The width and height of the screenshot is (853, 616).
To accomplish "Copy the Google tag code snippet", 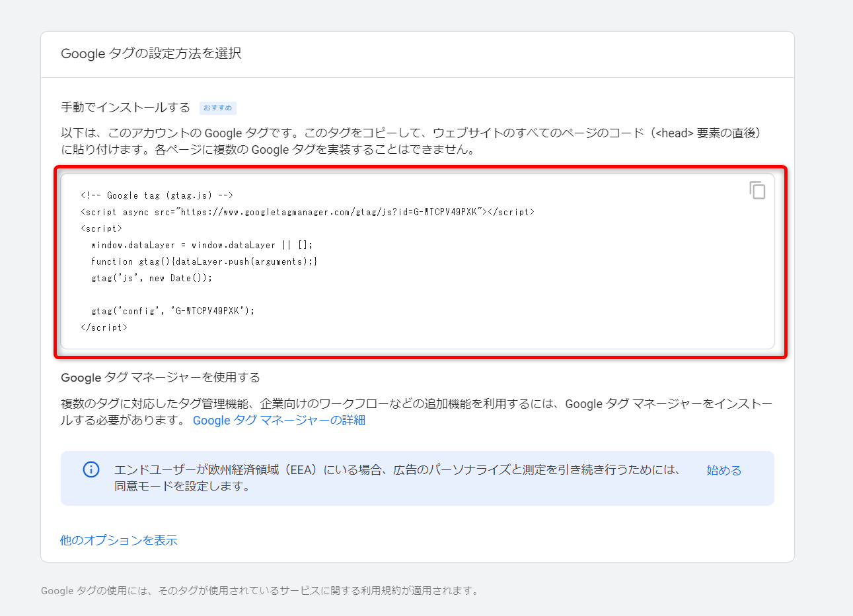I will pos(757,190).
